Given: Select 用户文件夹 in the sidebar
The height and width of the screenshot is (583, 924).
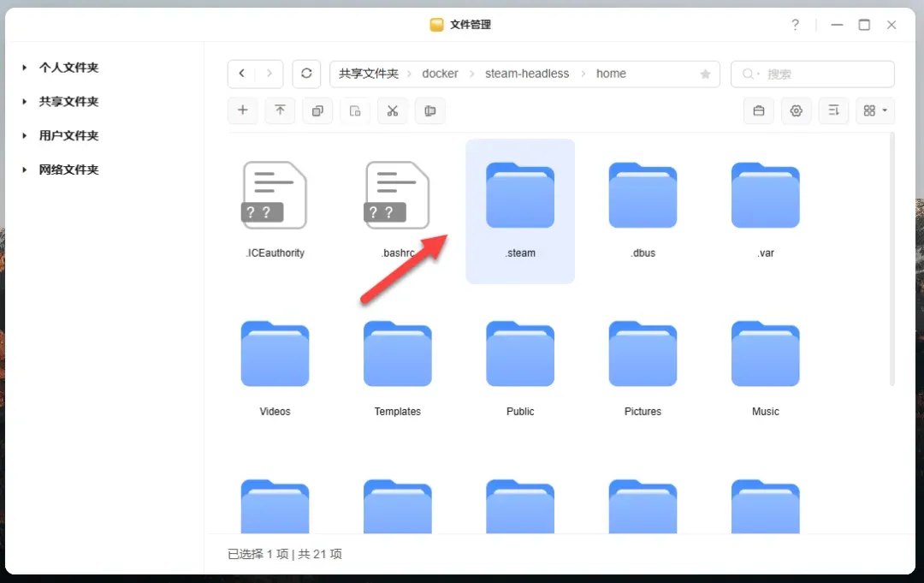Looking at the screenshot, I should 68,135.
